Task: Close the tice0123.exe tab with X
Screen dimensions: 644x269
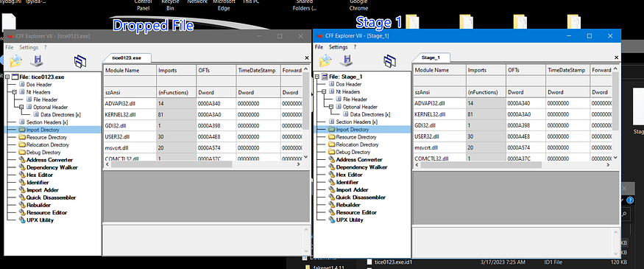Action: [x=306, y=58]
